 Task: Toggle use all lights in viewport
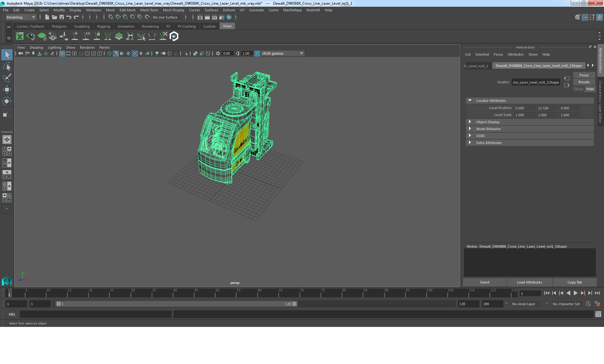tap(141, 53)
